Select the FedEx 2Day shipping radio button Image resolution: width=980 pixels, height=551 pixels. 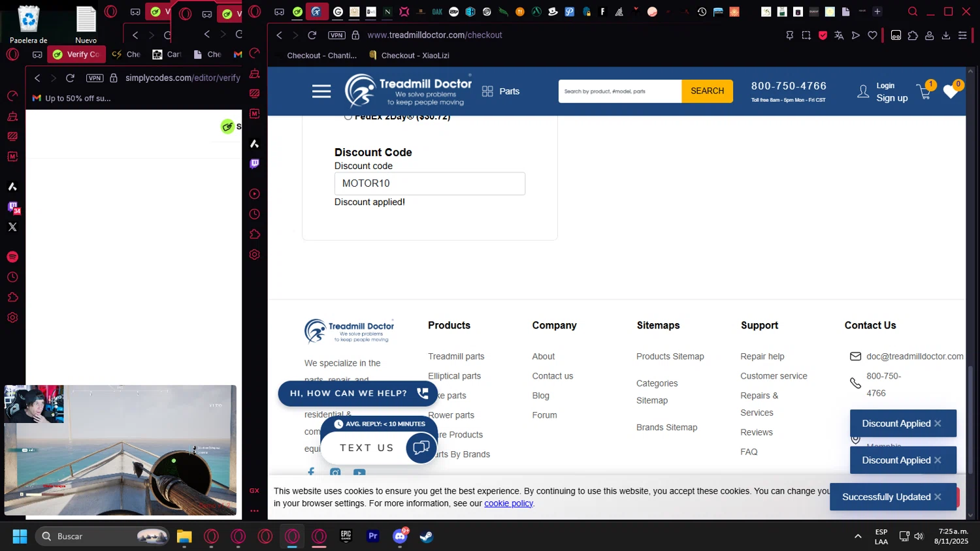[x=348, y=117]
